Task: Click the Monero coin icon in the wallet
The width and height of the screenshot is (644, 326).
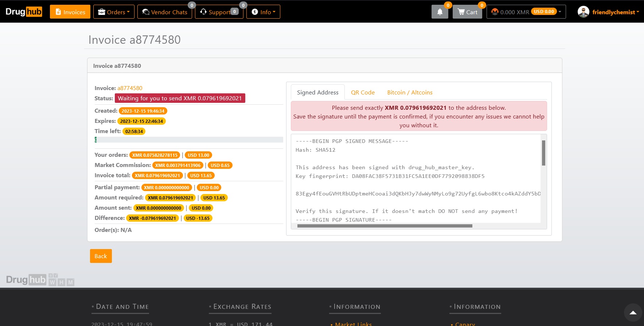Action: point(495,12)
